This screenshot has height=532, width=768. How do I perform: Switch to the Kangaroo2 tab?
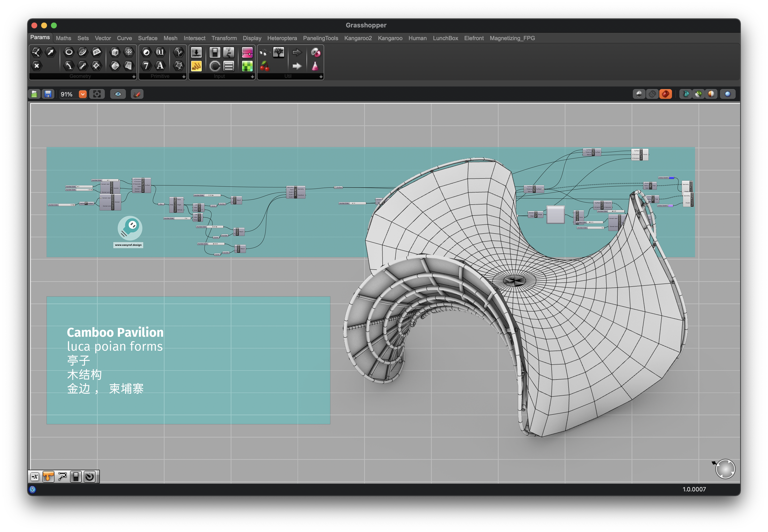(358, 38)
